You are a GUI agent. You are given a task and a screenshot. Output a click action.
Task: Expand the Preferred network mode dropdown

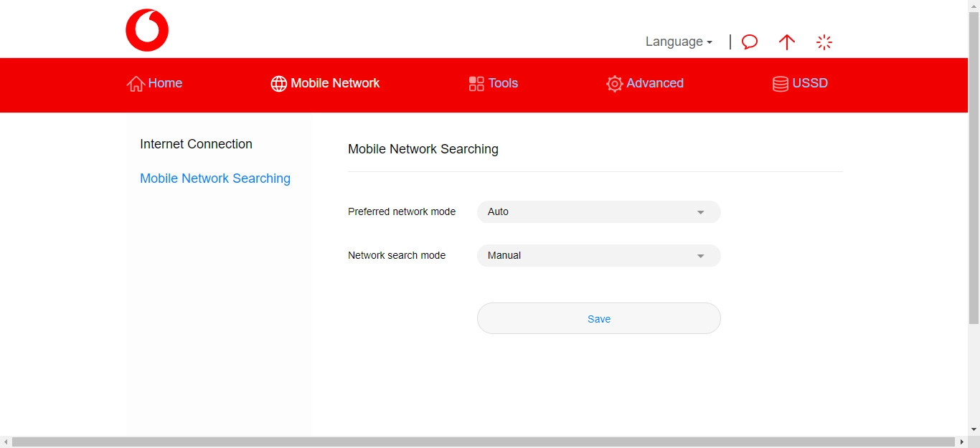[598, 212]
